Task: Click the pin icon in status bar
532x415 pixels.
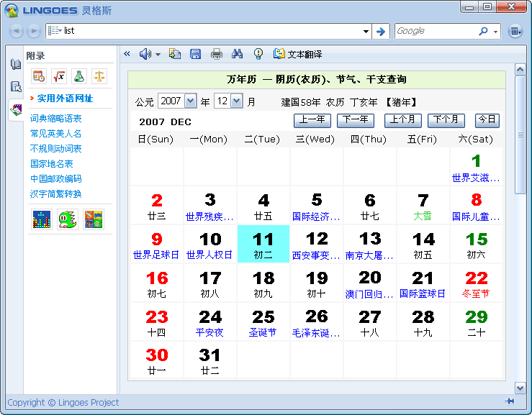Action: coord(509,401)
